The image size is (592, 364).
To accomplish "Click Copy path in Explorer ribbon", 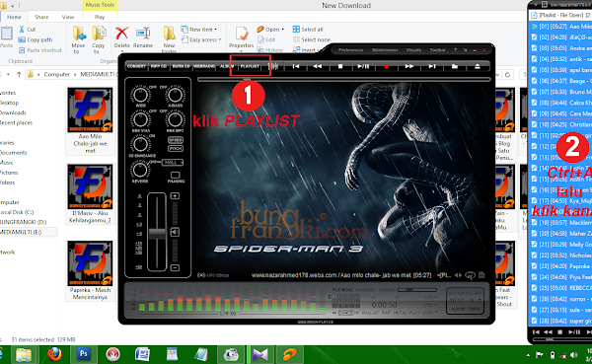I will tap(36, 39).
